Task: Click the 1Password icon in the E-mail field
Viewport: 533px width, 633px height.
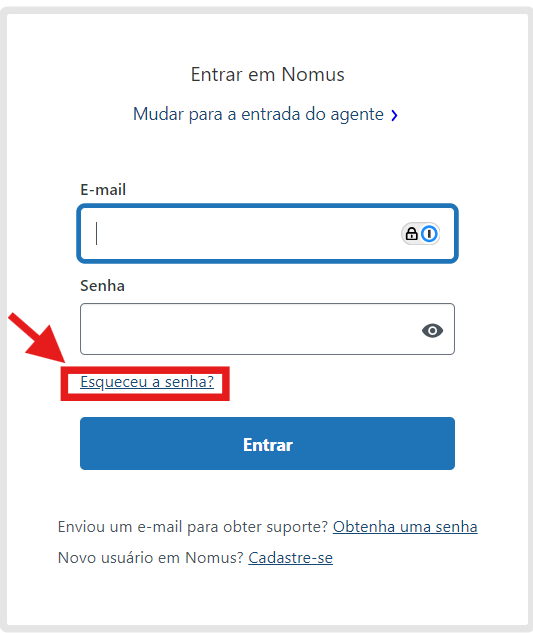Action: pos(429,234)
